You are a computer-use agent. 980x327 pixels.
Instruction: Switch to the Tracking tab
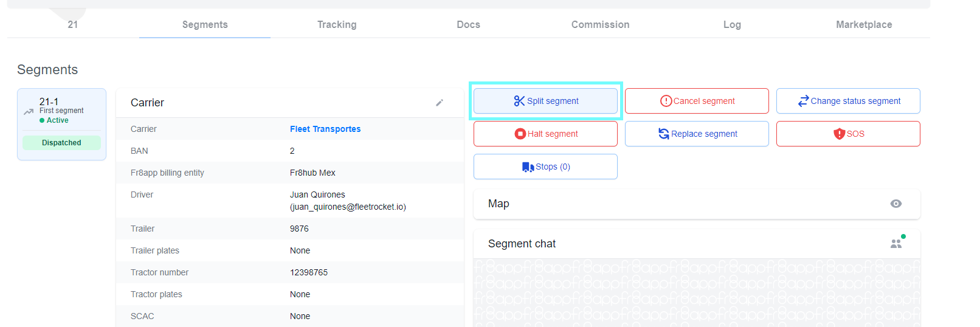337,24
